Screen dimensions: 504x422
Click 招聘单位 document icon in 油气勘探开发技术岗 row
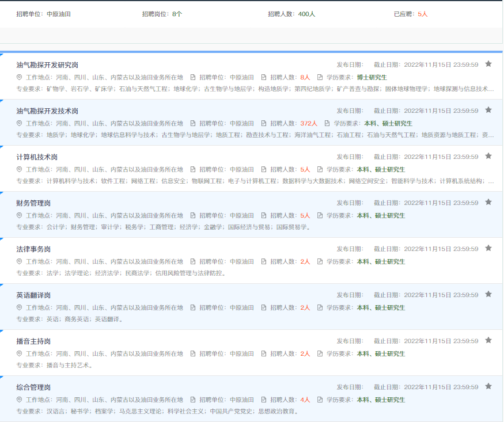[193, 123]
